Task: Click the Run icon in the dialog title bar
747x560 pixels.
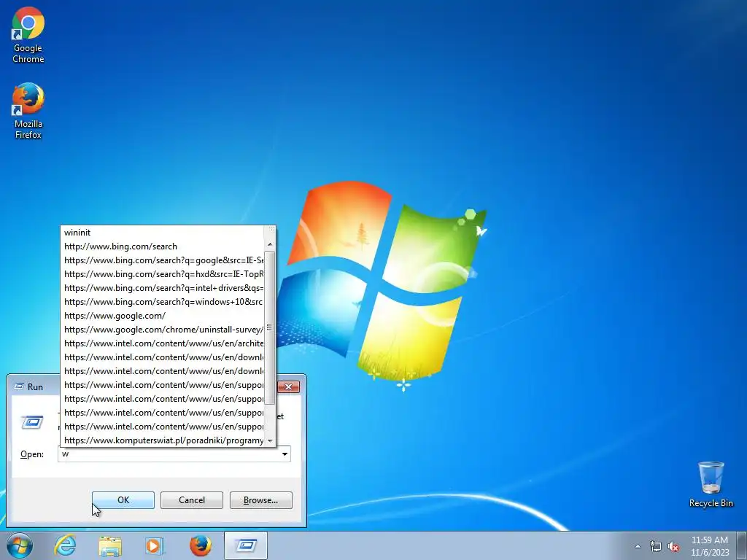Action: coord(19,386)
